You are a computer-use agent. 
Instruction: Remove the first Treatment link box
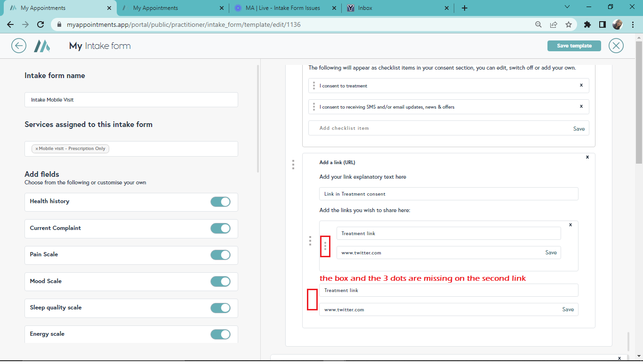tap(571, 225)
